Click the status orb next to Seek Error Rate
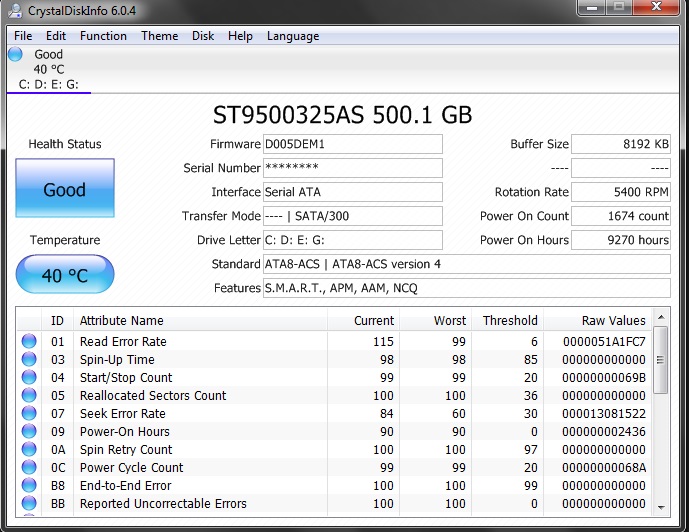The width and height of the screenshot is (689, 532). [29, 413]
